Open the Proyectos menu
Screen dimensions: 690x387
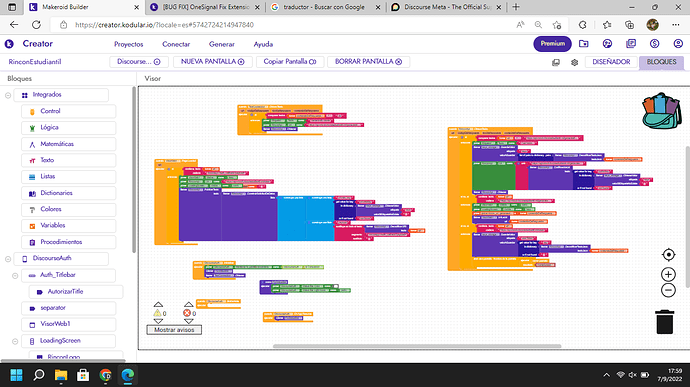128,44
